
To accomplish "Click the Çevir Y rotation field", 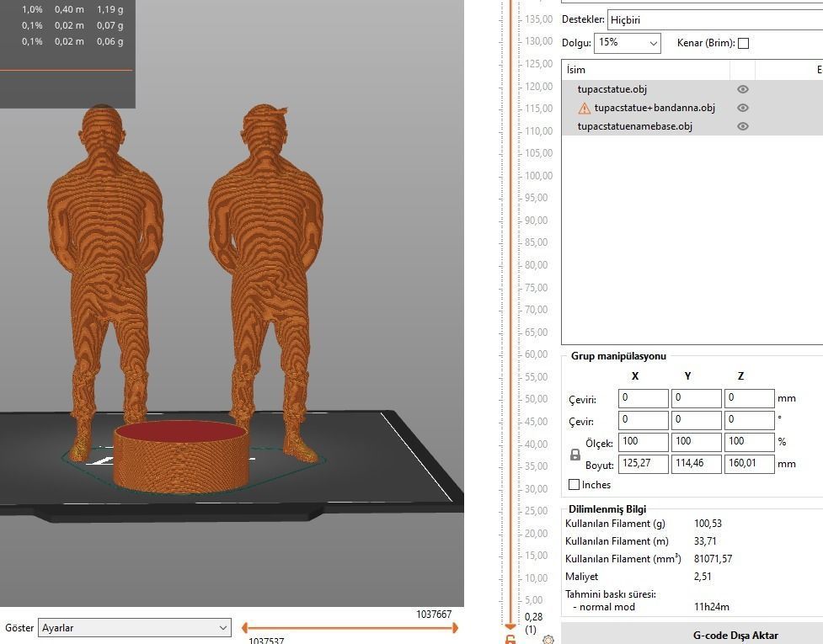I will click(x=697, y=420).
